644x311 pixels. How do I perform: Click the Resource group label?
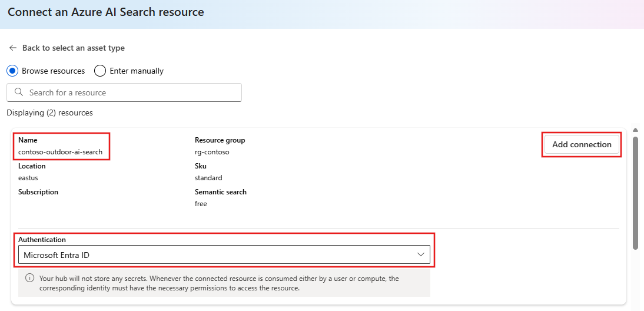click(220, 140)
